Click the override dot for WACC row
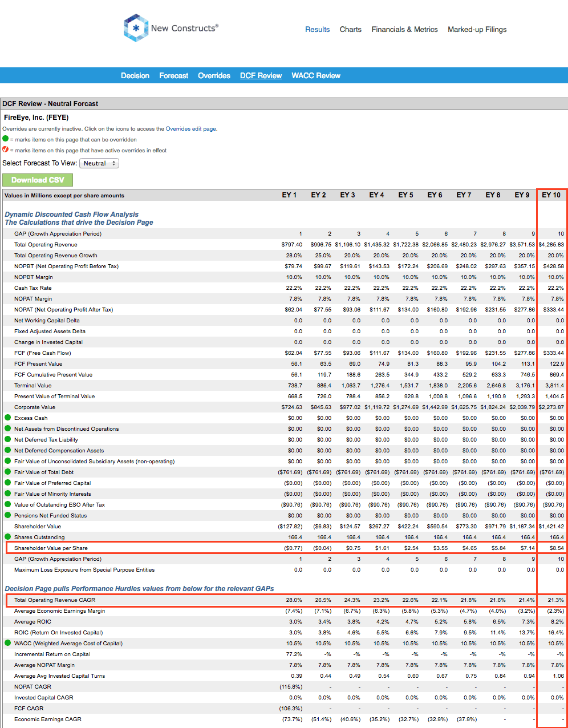The image size is (568, 728). pyautogui.click(x=7, y=643)
